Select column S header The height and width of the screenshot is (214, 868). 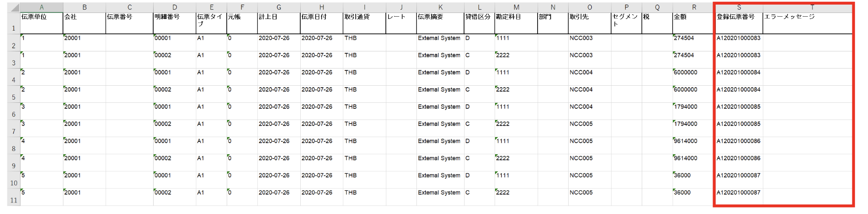tap(738, 7)
